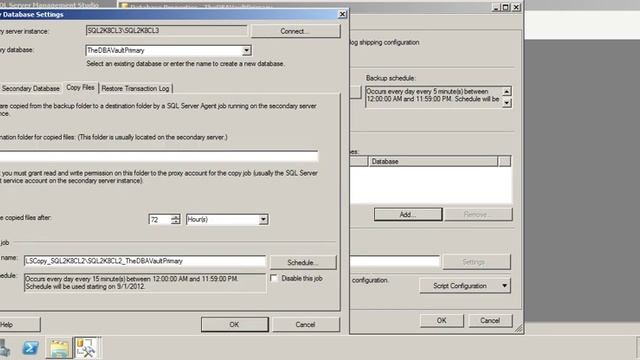Open Windows Explorer folder from taskbar
Screen dimensions: 640x360
tap(59, 348)
